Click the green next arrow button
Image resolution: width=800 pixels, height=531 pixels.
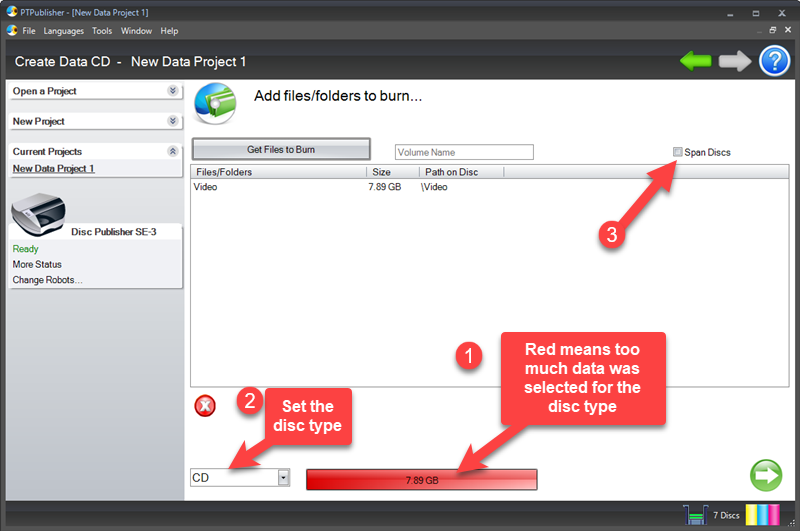point(767,475)
